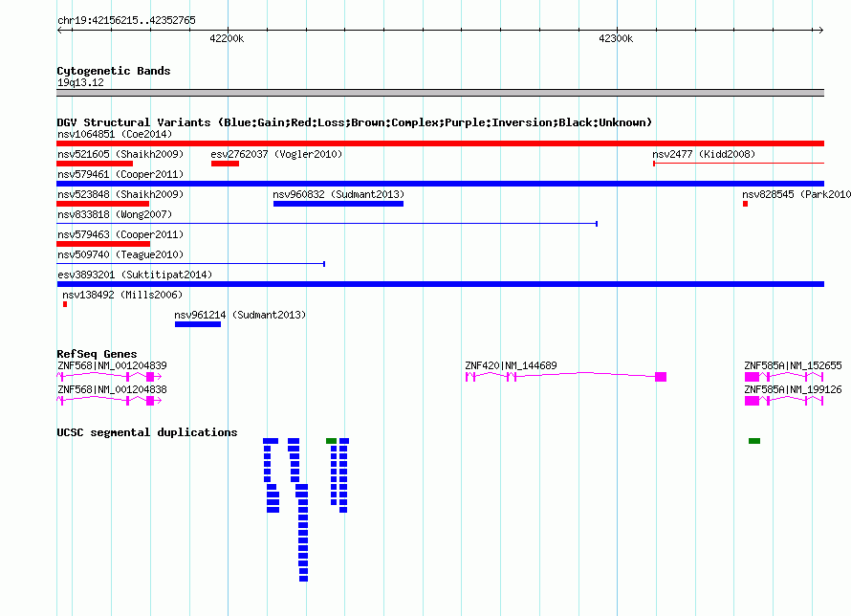851x616 pixels.
Task: Click the thin blue nsv509740 line
Action: [x=190, y=264]
